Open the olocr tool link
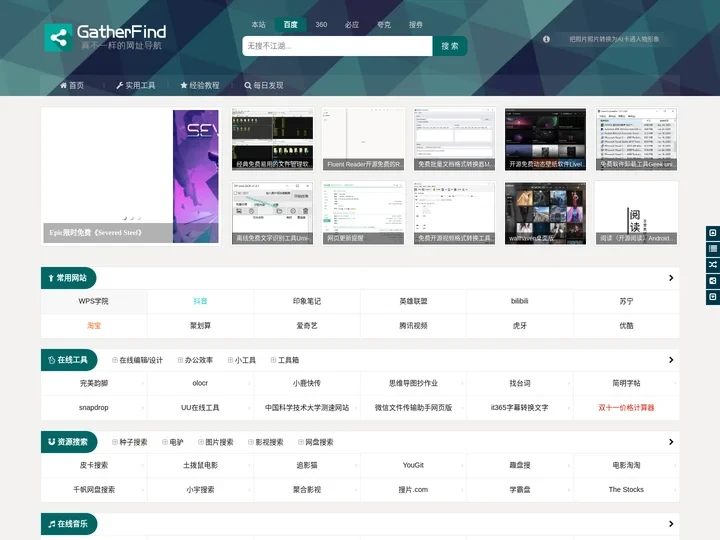This screenshot has height=540, width=720. [200, 383]
